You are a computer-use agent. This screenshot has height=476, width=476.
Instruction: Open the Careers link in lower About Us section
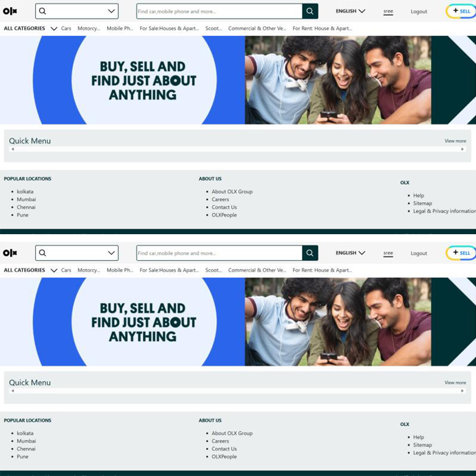(x=220, y=441)
